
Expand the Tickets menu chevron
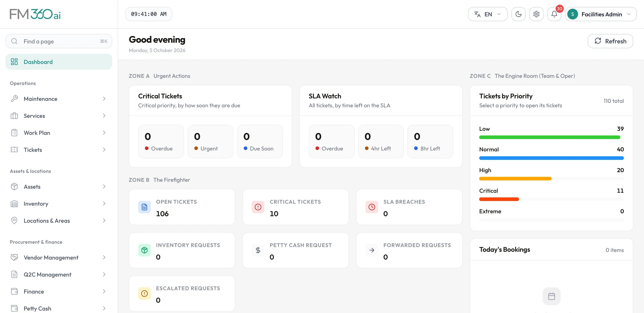tap(104, 150)
